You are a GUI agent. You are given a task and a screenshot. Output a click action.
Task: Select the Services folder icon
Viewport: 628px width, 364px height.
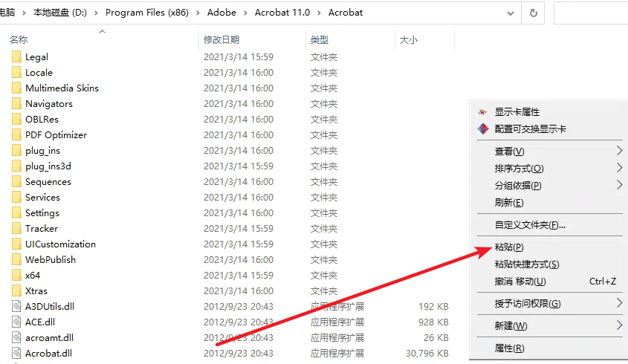pos(16,198)
